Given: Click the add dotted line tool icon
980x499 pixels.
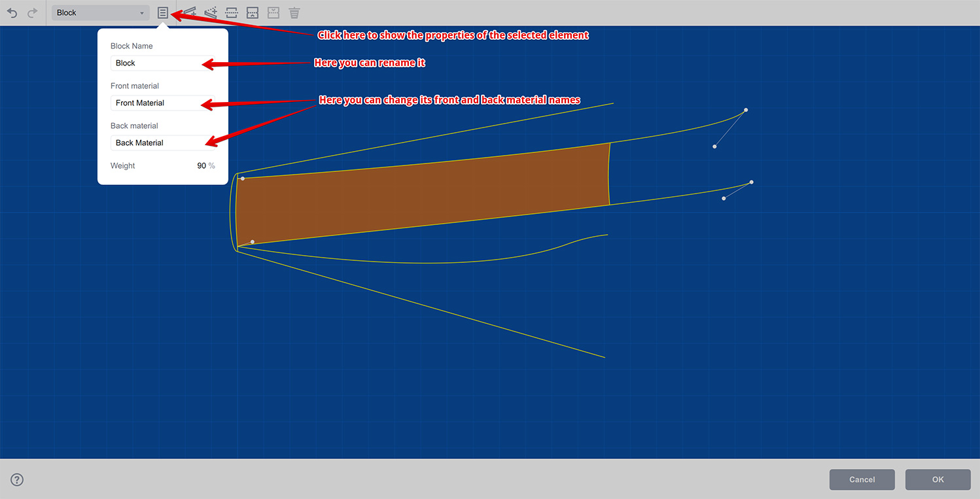Looking at the screenshot, I should point(210,12).
